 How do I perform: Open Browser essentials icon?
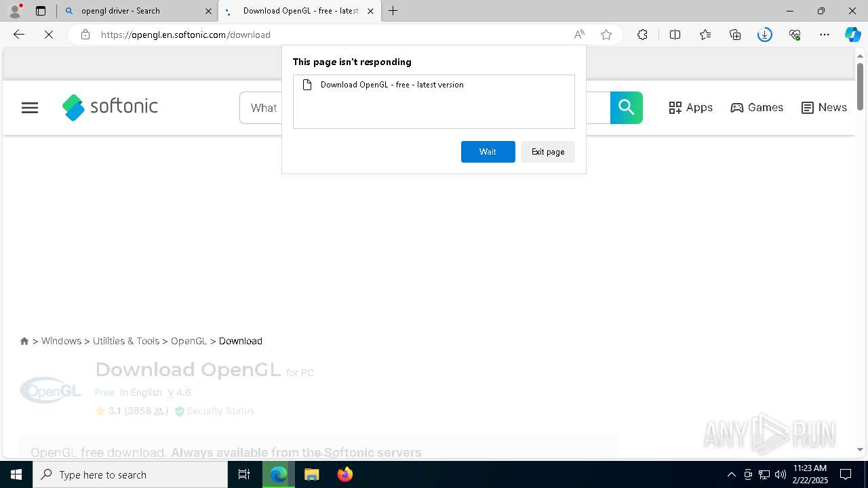[795, 35]
